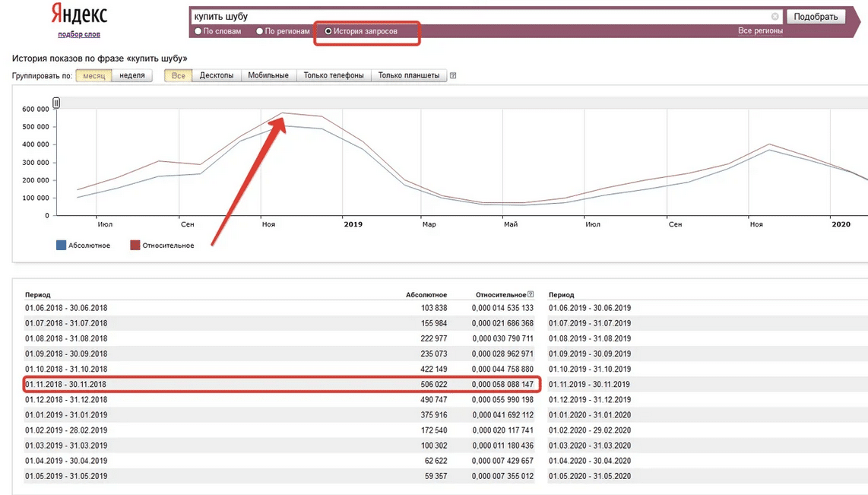Image resolution: width=868 pixels, height=495 pixels.
Task: Clear the search field with the X icon
Action: tap(775, 17)
